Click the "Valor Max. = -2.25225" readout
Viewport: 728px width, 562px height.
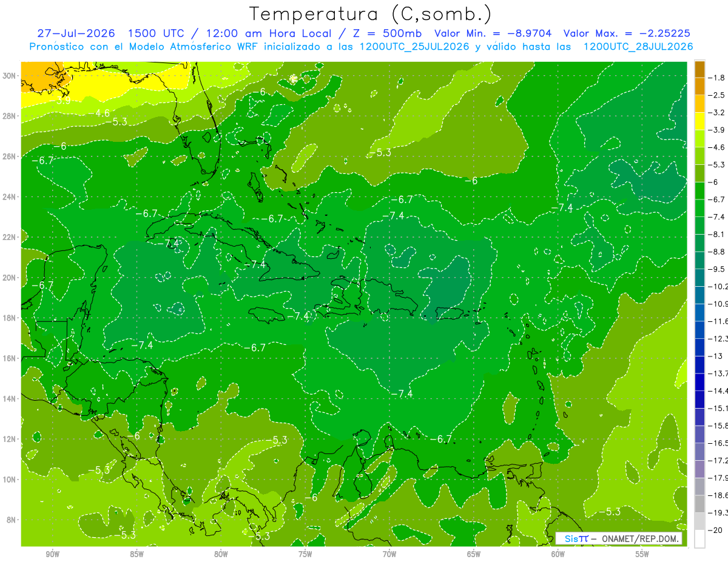pyautogui.click(x=627, y=33)
